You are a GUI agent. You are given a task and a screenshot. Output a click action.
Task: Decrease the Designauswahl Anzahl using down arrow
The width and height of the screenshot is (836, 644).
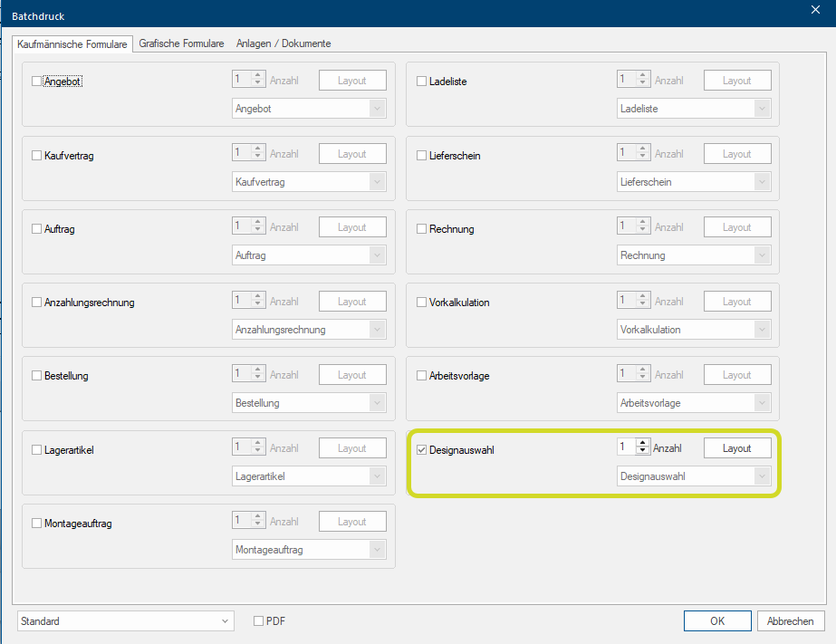[642, 452]
